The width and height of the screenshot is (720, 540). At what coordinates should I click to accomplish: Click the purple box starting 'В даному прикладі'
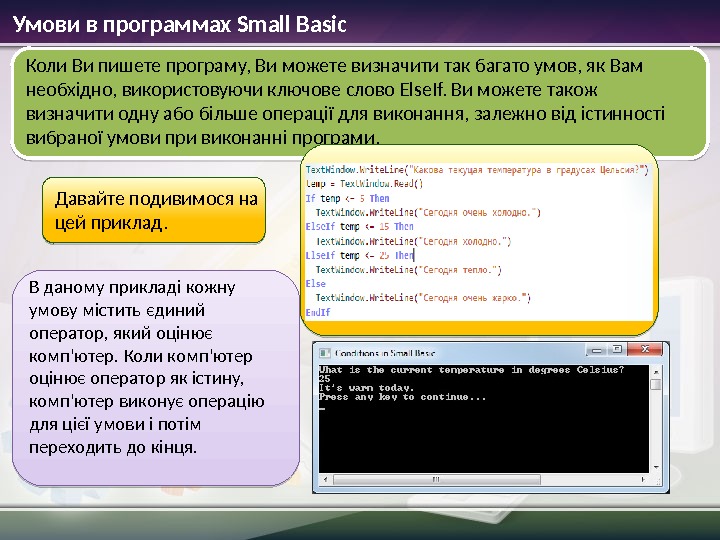tap(156, 378)
